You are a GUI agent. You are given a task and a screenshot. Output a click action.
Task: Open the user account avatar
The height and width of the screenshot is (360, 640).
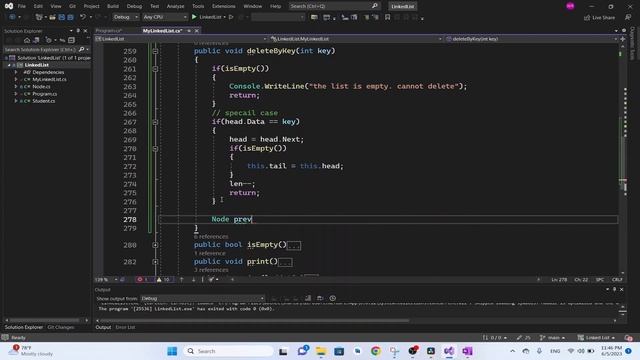tap(570, 6)
